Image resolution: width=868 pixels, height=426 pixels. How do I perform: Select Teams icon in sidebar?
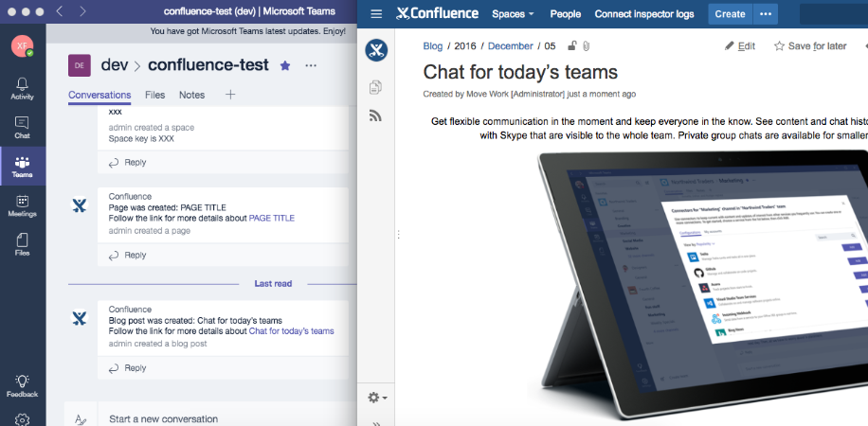(22, 167)
